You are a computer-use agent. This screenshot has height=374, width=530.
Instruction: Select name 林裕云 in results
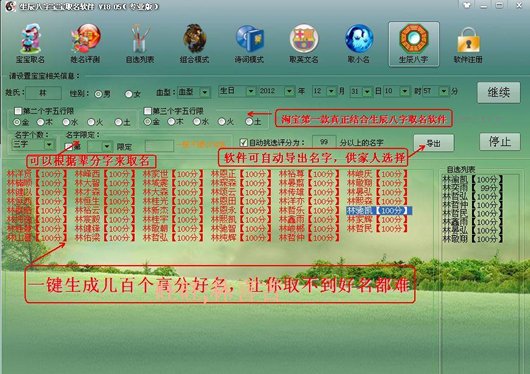[104, 210]
